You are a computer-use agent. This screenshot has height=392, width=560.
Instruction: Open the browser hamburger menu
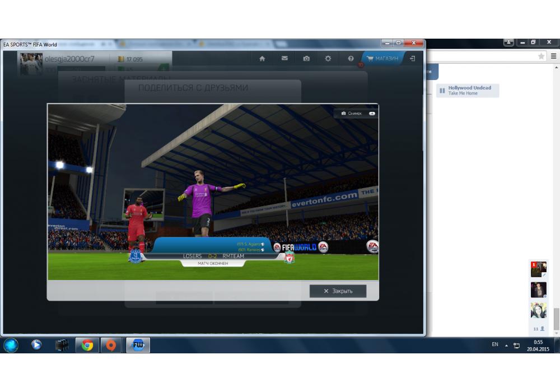[553, 56]
